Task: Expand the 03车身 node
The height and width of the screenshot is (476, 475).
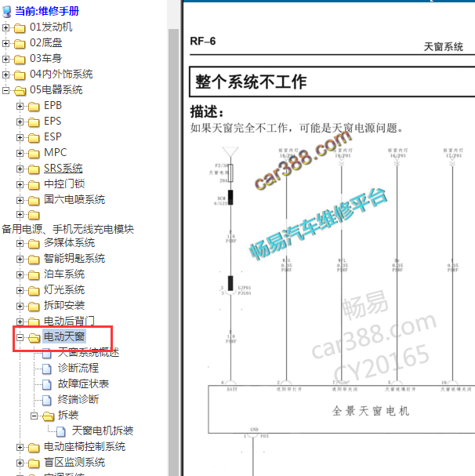Action: (x=5, y=59)
